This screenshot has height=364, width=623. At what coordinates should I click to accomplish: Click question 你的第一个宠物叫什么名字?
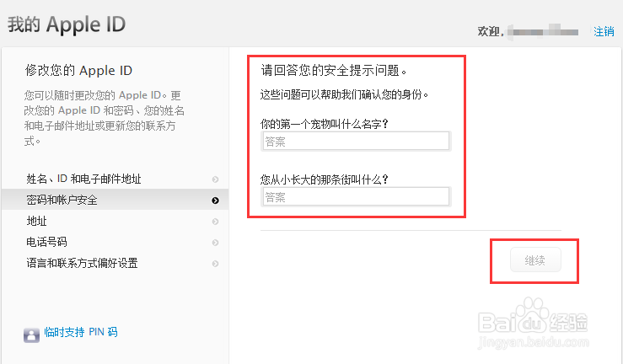(324, 124)
